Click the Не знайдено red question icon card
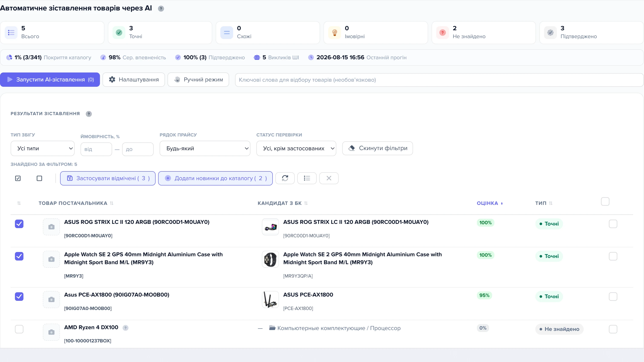The image size is (644, 362). pos(442,33)
